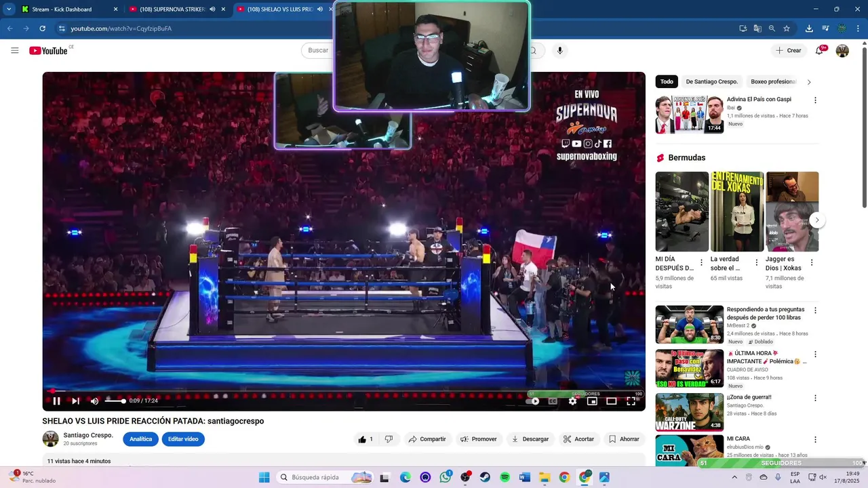
Task: Enter fullscreen from the player controls
Action: pos(631,401)
